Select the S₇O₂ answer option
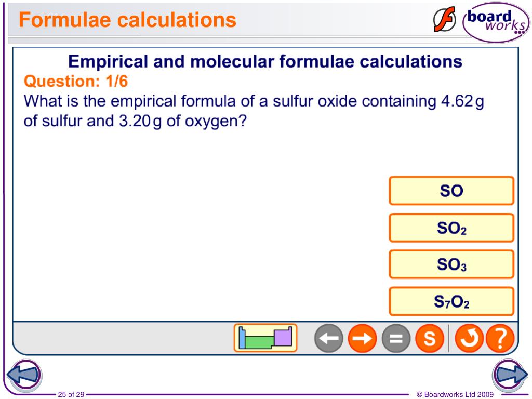 click(451, 301)
